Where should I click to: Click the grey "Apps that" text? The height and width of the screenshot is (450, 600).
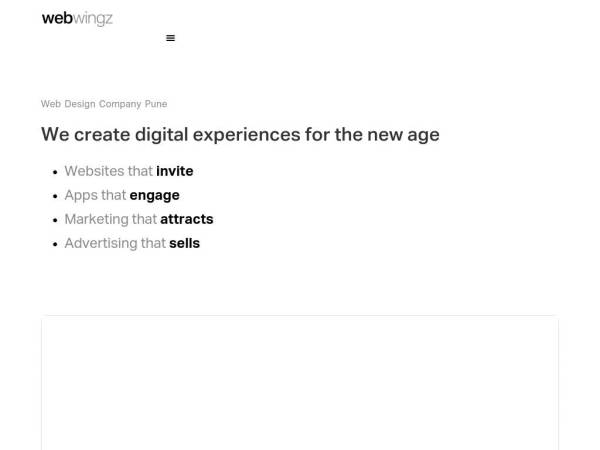click(95, 195)
